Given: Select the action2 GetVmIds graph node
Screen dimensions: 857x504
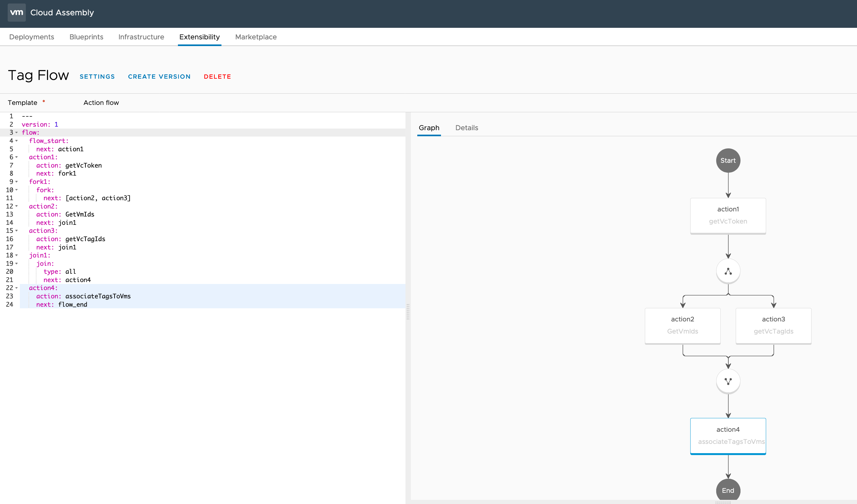Looking at the screenshot, I should click(682, 325).
